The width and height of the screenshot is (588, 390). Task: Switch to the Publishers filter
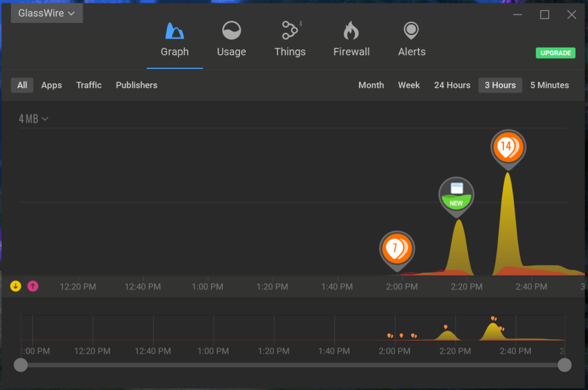(x=136, y=85)
